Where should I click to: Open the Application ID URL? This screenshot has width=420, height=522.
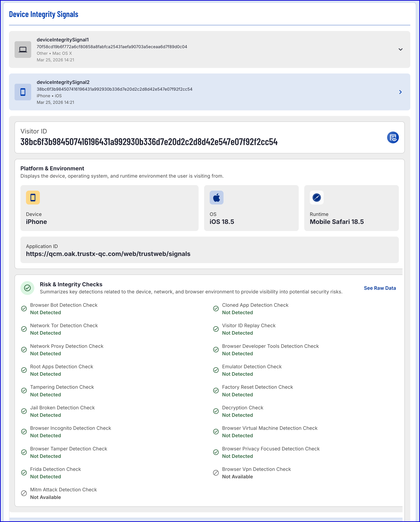pyautogui.click(x=108, y=254)
